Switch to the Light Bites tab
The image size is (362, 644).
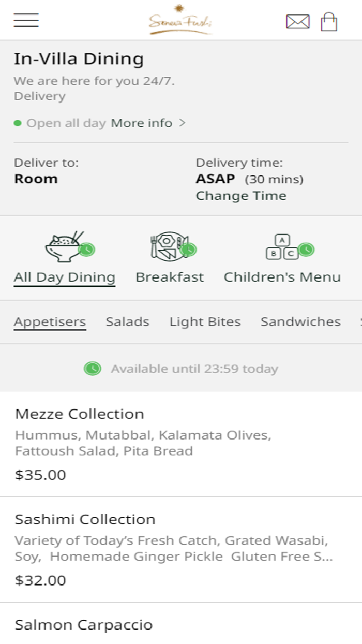pyautogui.click(x=205, y=321)
